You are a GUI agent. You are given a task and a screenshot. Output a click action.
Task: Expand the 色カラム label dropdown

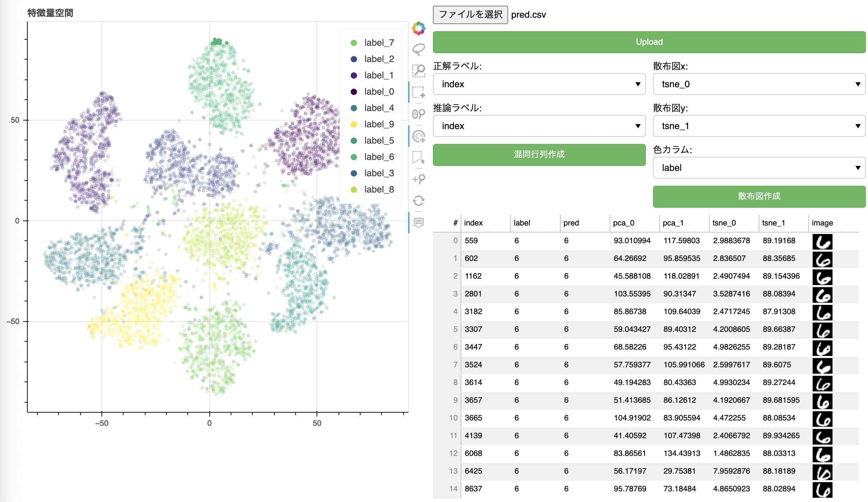pos(759,168)
